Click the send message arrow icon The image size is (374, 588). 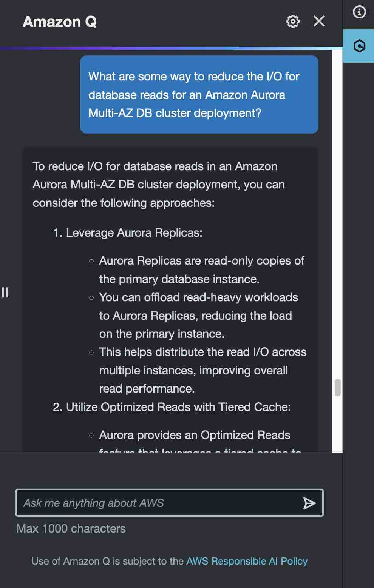(309, 503)
